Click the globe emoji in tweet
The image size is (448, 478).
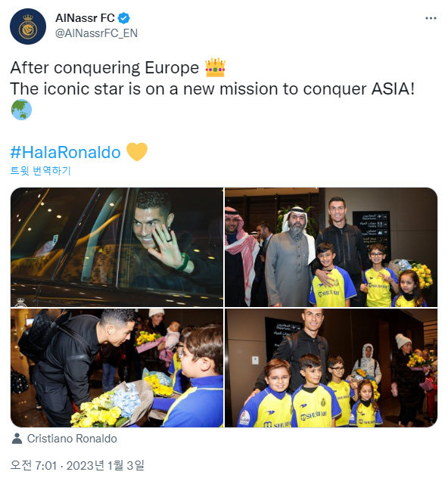click(21, 110)
